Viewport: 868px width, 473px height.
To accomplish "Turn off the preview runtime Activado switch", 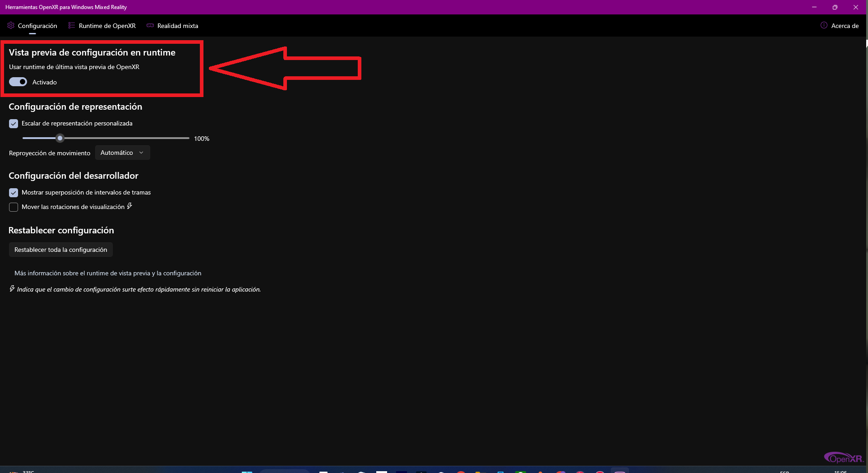I will [x=18, y=82].
